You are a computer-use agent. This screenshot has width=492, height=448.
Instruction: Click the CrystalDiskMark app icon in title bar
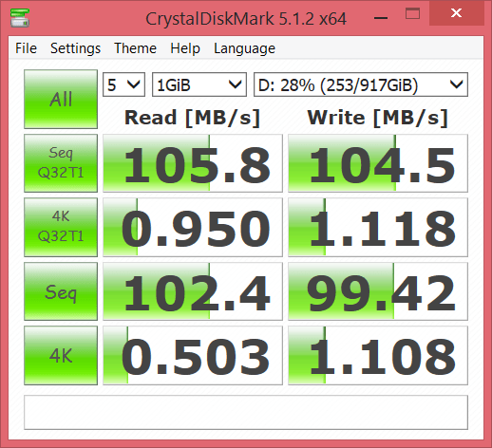tap(20, 18)
